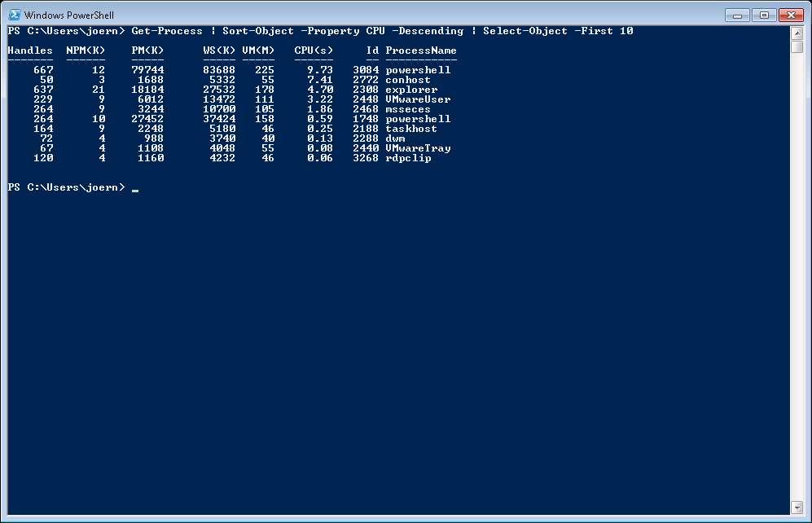812x523 pixels.
Task: Click the PM(K) column header
Action: point(147,51)
